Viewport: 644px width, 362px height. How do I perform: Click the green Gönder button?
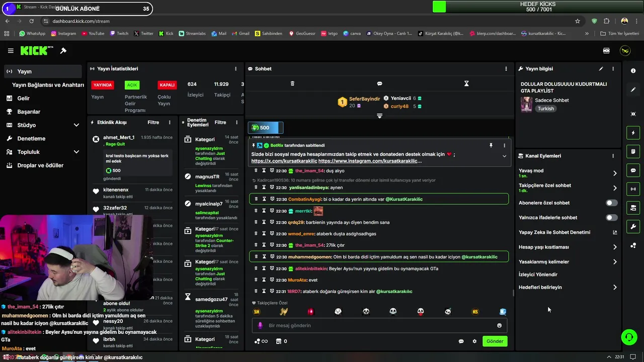pos(495,341)
